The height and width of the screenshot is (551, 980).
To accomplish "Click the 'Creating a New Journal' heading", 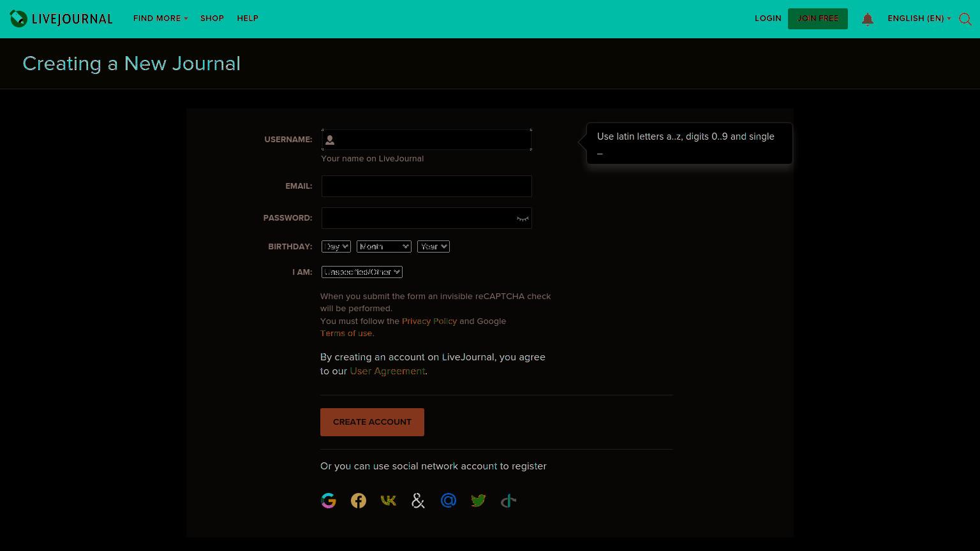I will [131, 64].
